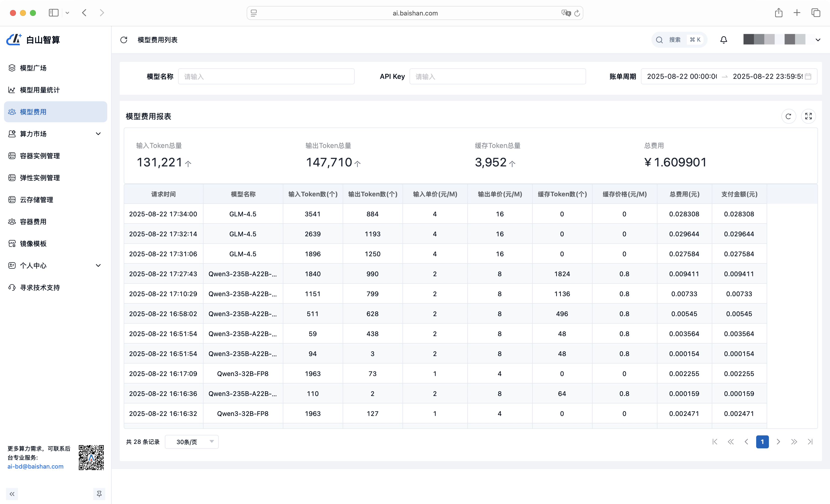Open 模型广场 in the sidebar

(33, 68)
